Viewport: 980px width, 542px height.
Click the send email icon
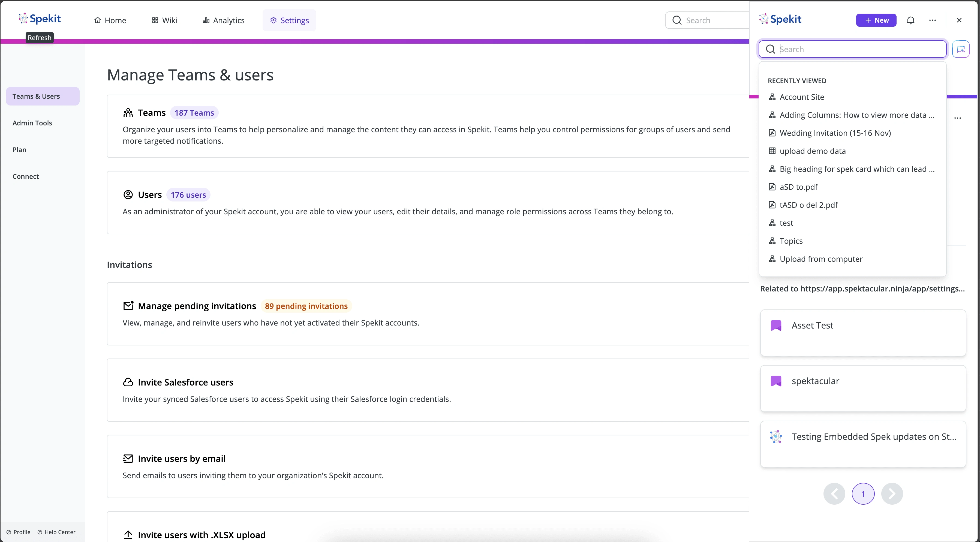click(x=128, y=458)
